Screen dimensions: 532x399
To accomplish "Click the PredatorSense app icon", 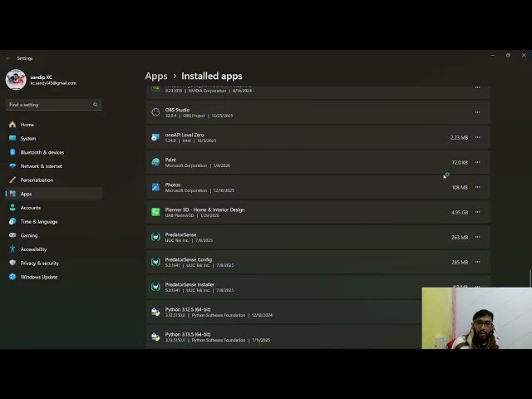I will (x=155, y=237).
